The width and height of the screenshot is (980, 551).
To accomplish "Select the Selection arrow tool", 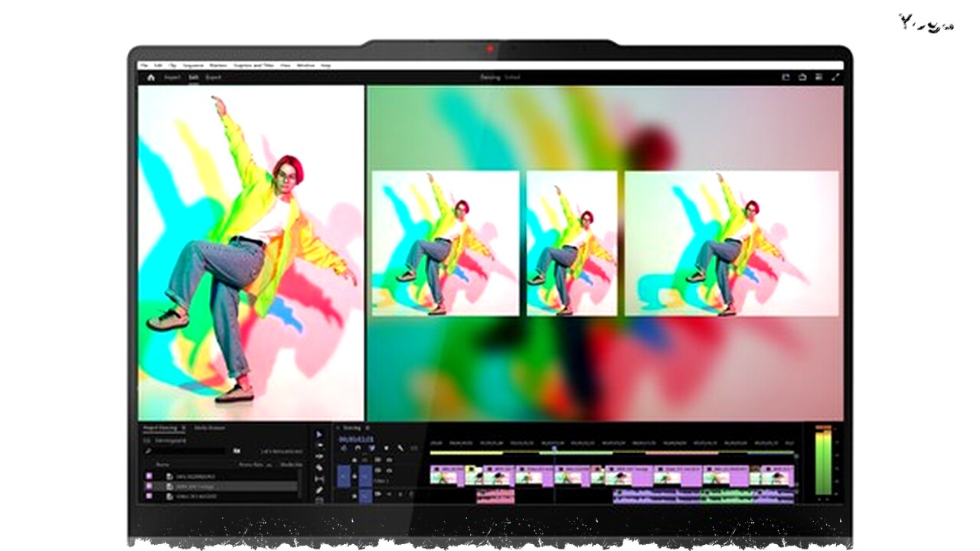I will point(319,435).
